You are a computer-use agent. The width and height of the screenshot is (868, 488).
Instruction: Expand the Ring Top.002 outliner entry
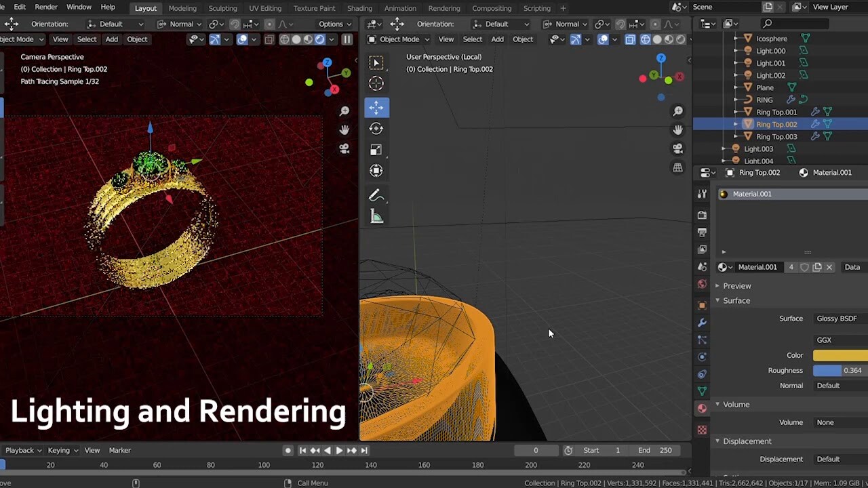pos(736,124)
